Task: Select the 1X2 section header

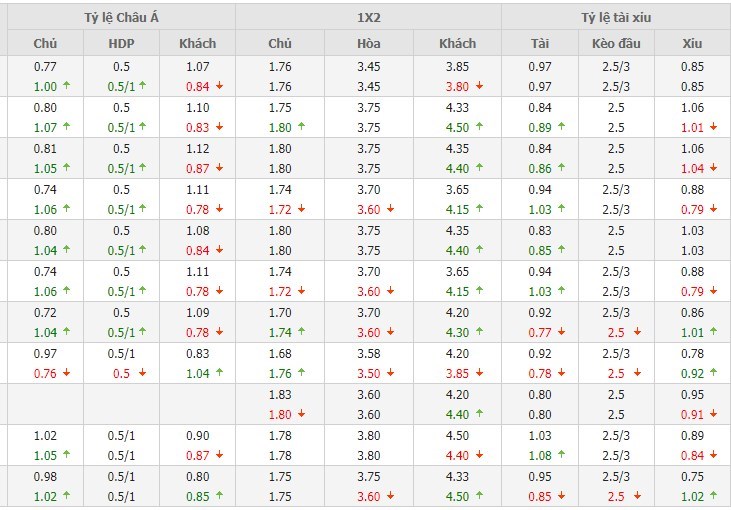Action: [x=368, y=17]
